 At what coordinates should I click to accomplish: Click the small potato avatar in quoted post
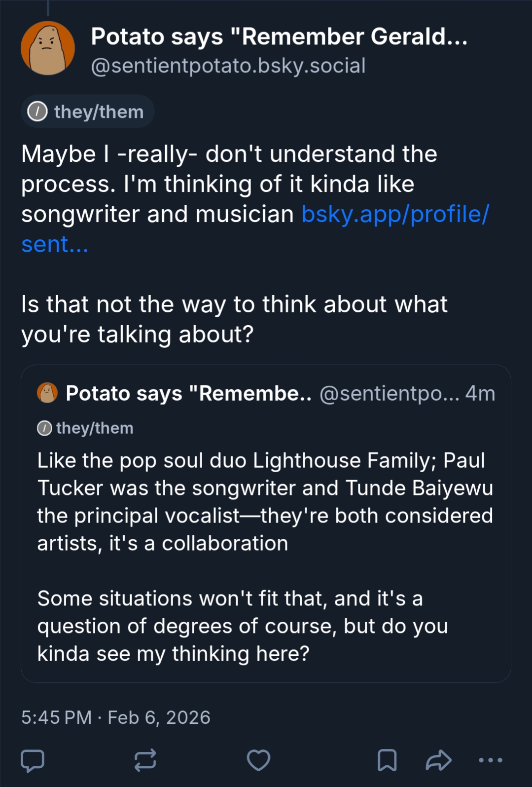pos(47,393)
